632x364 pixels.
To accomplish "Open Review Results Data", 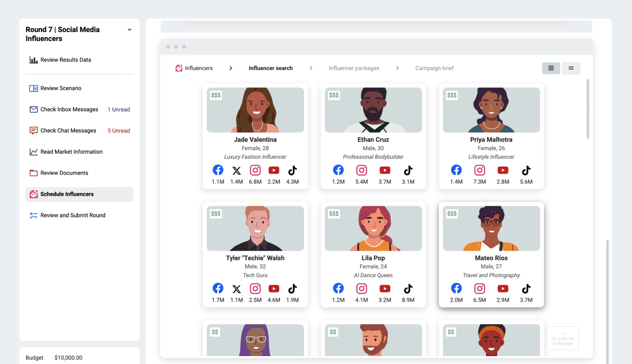I will pos(79,60).
